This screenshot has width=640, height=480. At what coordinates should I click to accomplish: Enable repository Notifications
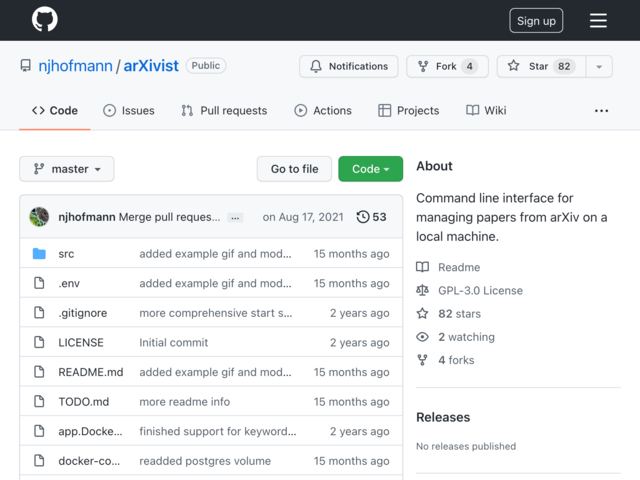[348, 66]
